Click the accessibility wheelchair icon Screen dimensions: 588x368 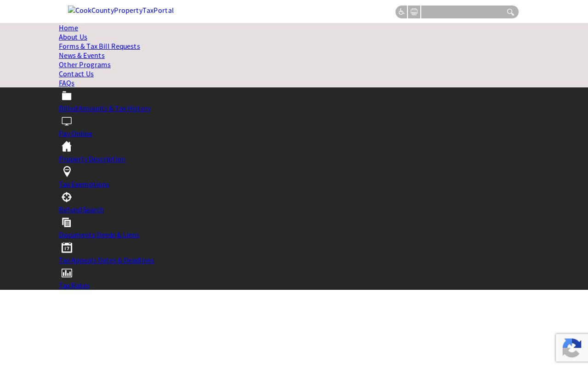tap(401, 12)
